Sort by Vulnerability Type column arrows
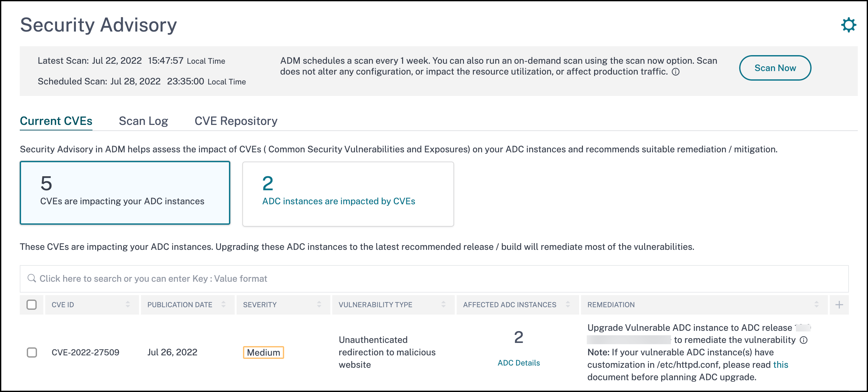Screen dimensions: 868x392 point(444,304)
